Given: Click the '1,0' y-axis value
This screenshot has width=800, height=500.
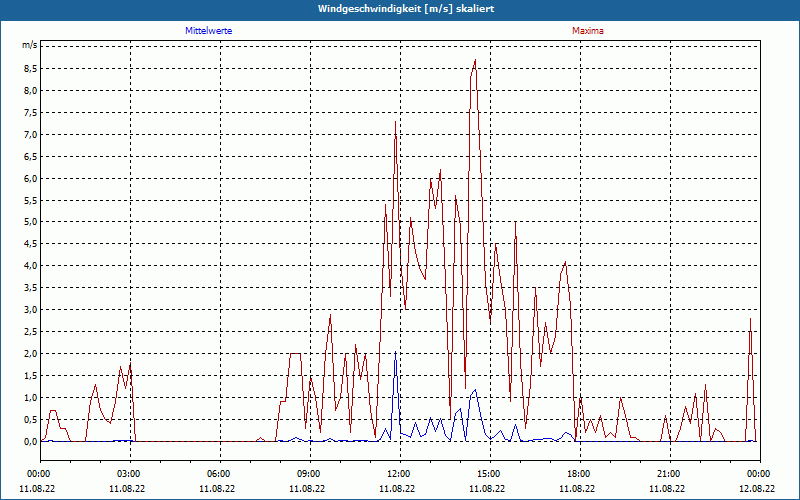Looking at the screenshot, I should point(30,397).
